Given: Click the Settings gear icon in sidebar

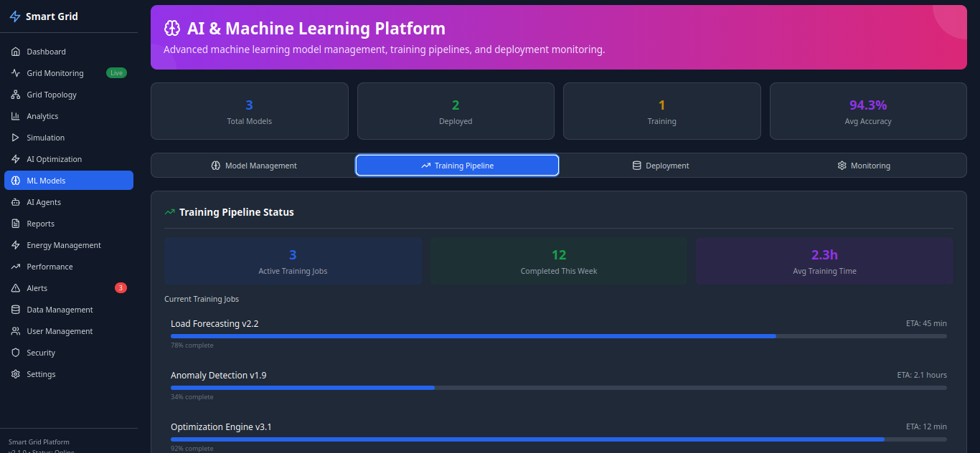Looking at the screenshot, I should [16, 374].
